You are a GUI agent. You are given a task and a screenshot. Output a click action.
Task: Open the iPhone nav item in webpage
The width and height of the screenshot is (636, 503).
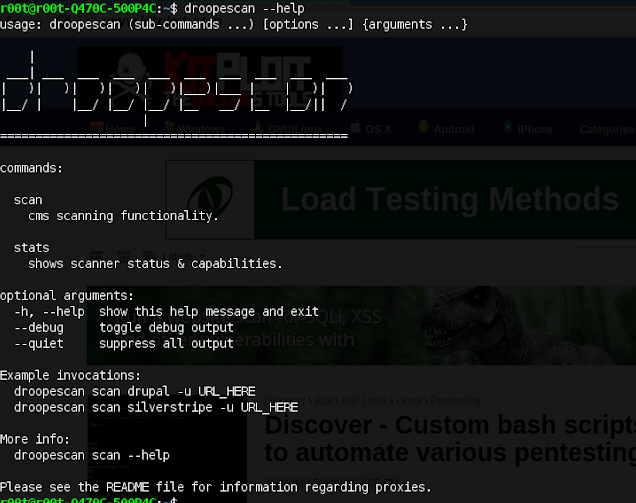535,129
